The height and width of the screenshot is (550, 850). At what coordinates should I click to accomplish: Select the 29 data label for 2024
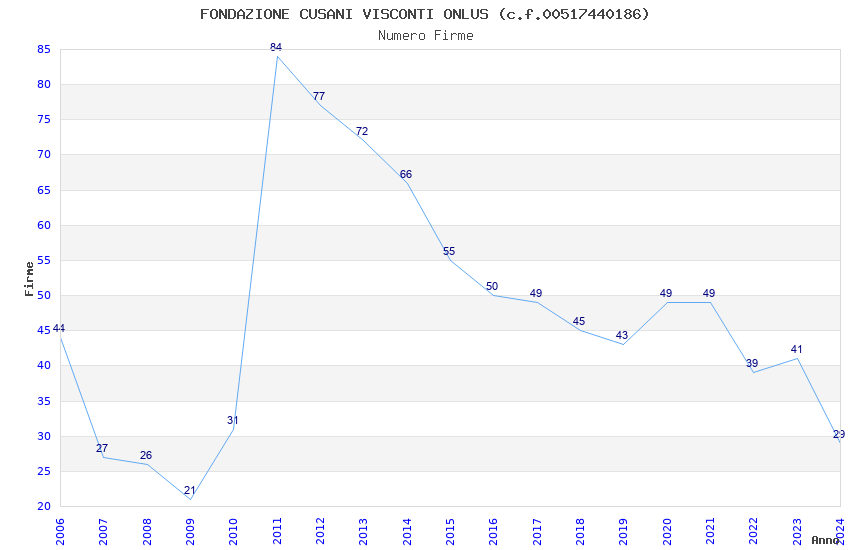839,434
